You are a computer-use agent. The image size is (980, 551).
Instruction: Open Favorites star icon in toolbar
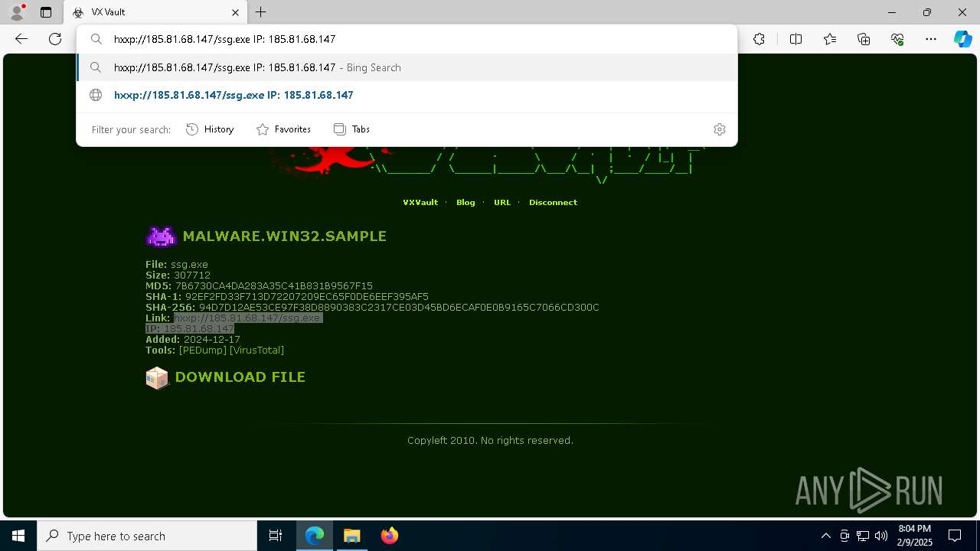coord(830,39)
